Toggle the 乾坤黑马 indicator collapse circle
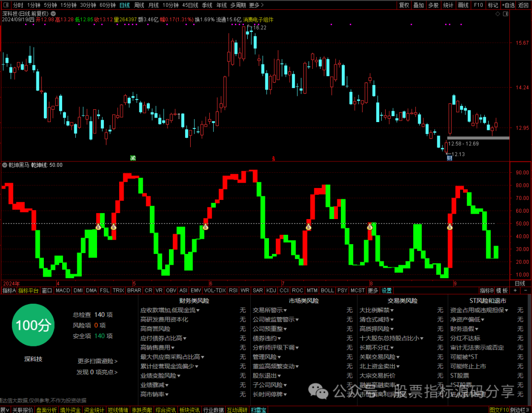This screenshot has width=532, height=413. pyautogui.click(x=5, y=165)
